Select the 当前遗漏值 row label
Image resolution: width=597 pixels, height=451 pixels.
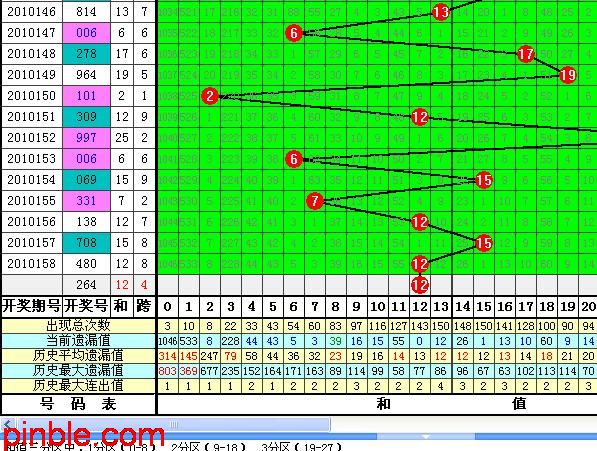coord(78,340)
